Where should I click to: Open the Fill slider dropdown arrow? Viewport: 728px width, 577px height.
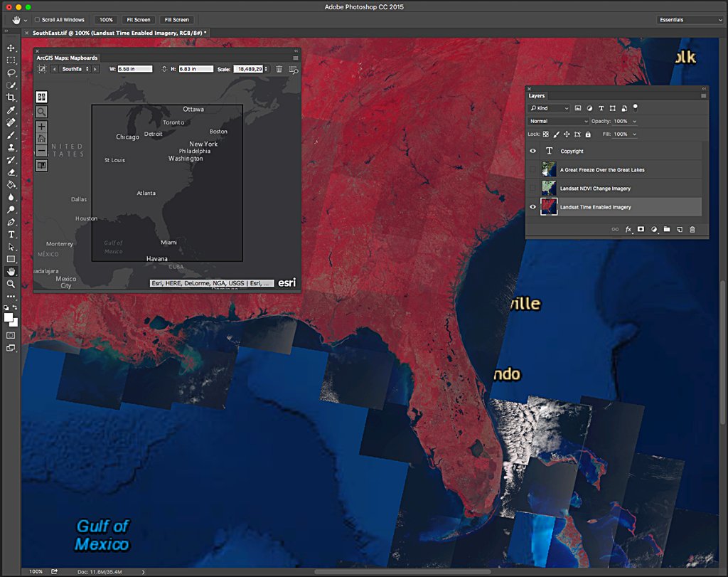[635, 134]
